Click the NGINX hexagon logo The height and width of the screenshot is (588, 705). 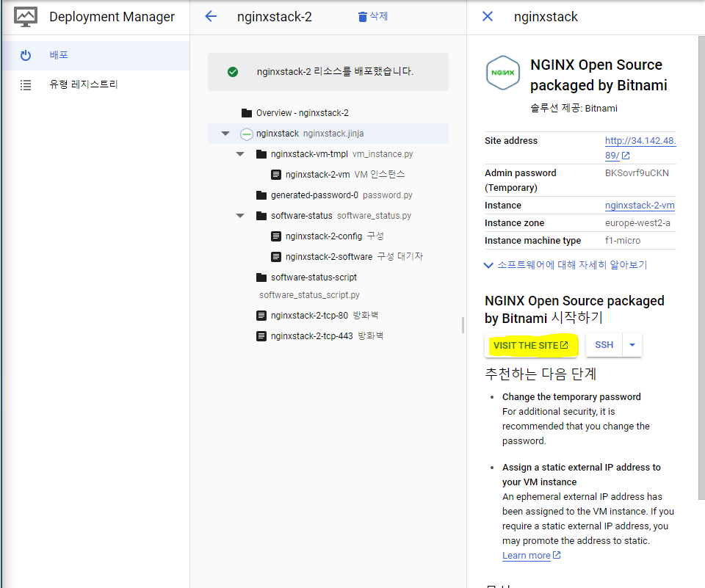tap(502, 73)
